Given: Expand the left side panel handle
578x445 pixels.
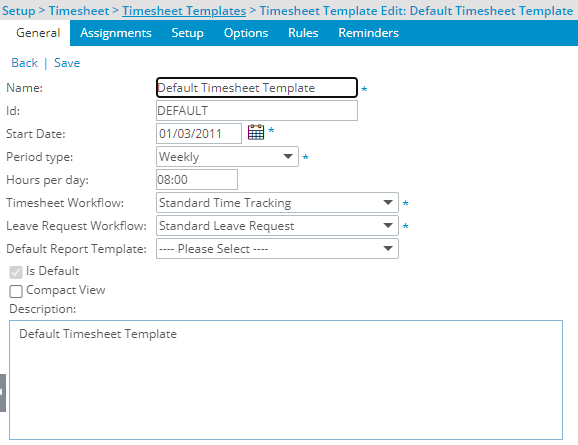Looking at the screenshot, I should coord(3,393).
